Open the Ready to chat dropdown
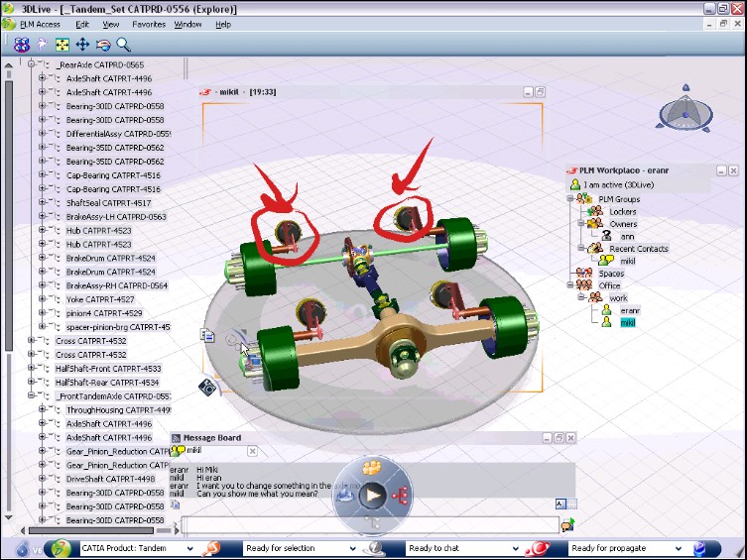 [x=516, y=548]
